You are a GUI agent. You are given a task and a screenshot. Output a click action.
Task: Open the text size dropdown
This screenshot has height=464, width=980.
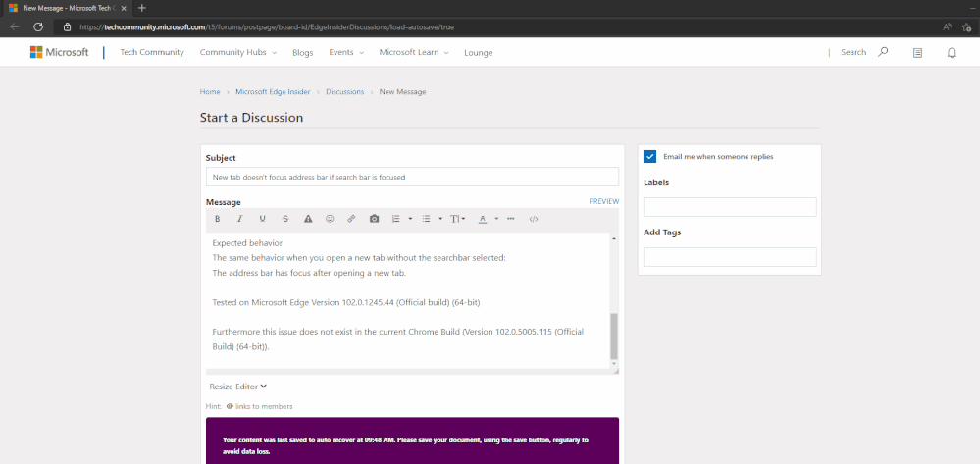(x=457, y=219)
